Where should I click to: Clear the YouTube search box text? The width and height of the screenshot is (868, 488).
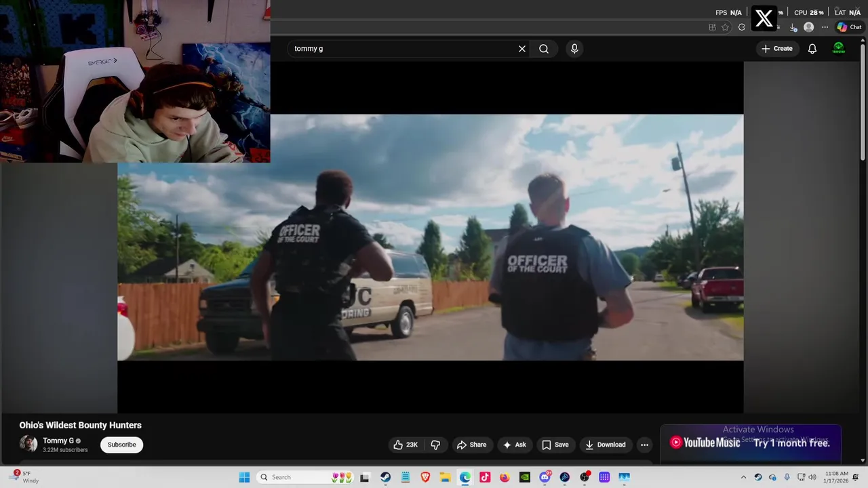pos(522,49)
